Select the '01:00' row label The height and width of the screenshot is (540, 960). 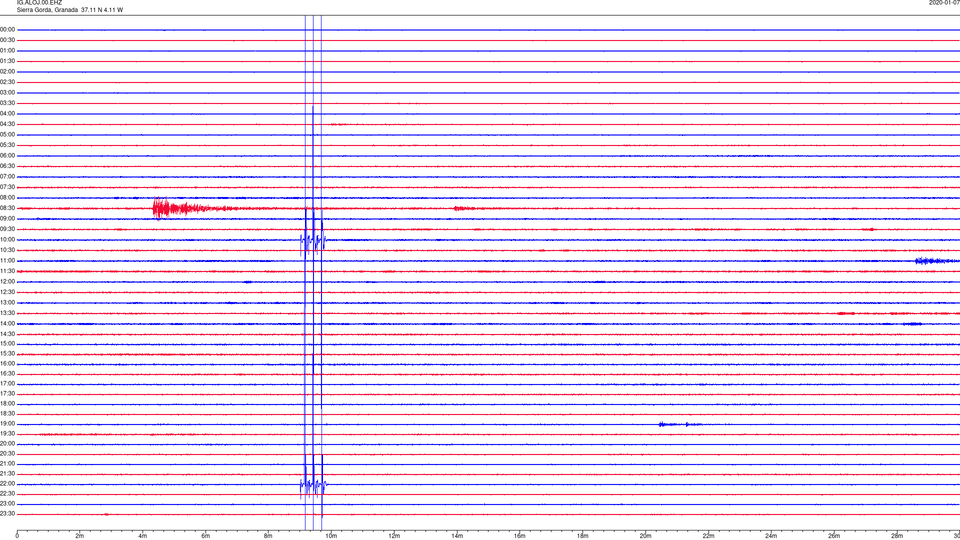click(x=7, y=51)
